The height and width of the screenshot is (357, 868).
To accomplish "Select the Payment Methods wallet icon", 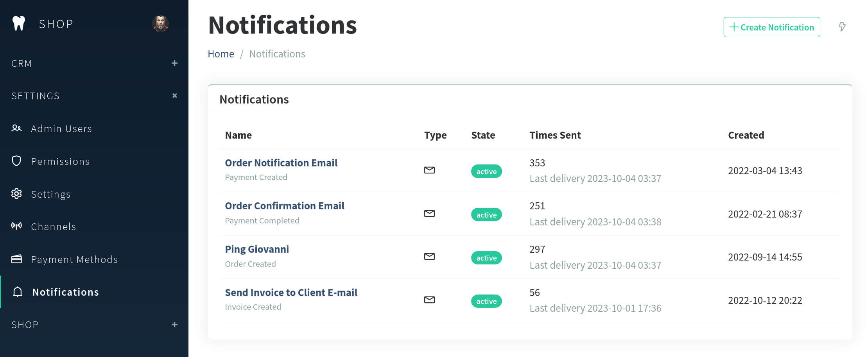I will [16, 259].
